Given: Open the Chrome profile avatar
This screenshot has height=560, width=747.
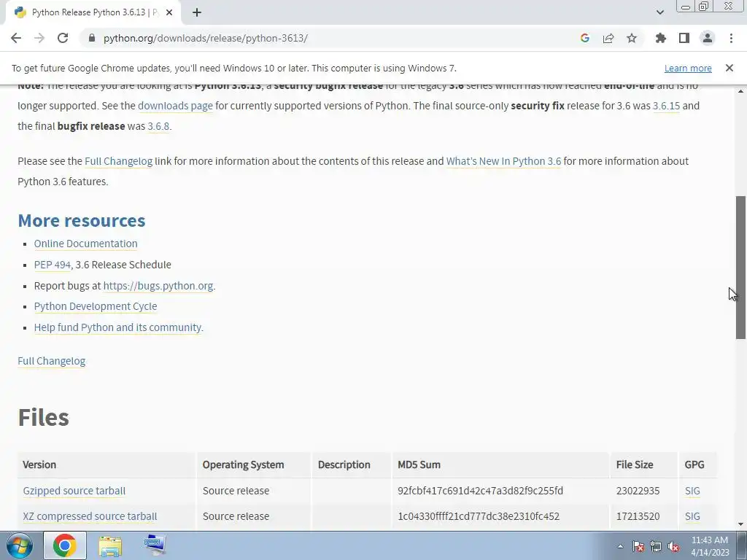Looking at the screenshot, I should (708, 38).
